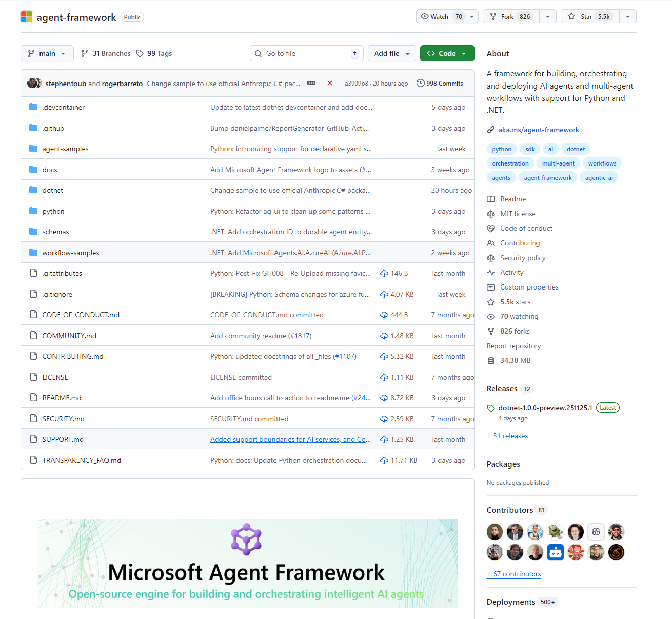Click the scale icon beside MIT license
672x619 pixels.
coord(491,214)
